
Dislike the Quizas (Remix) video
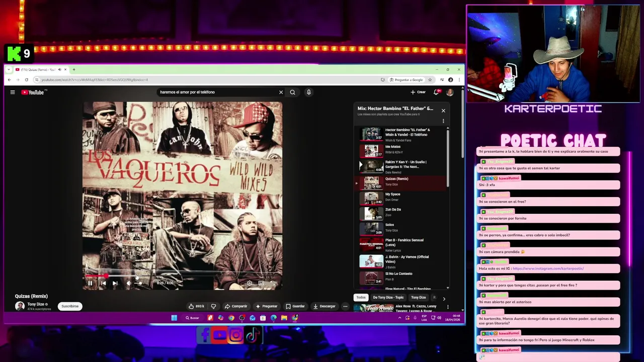click(x=213, y=306)
